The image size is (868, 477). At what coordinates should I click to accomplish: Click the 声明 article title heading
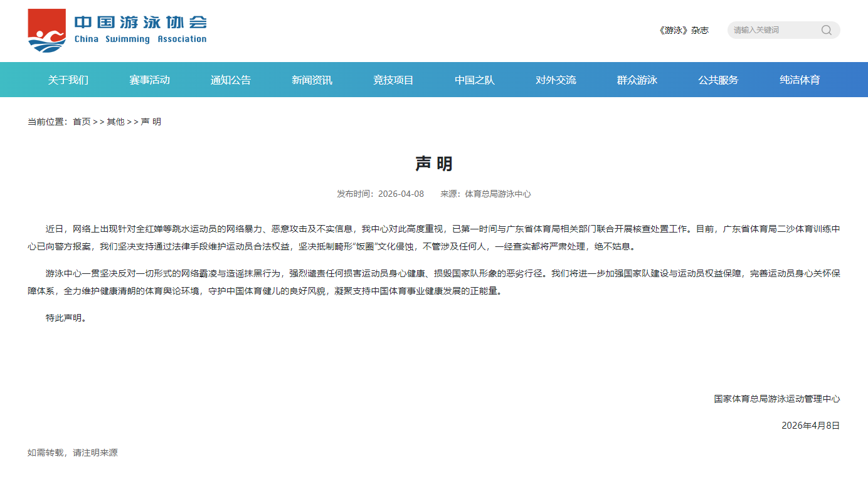point(434,164)
